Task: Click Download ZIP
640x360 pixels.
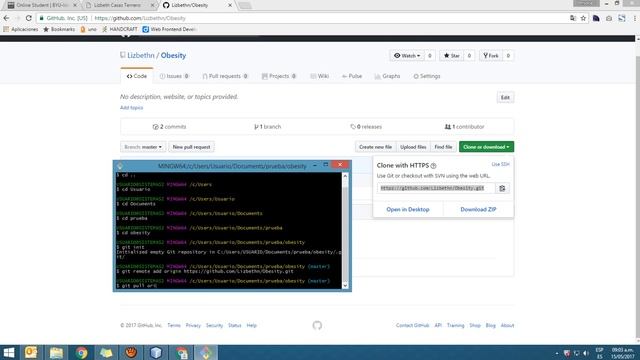Action: click(478, 209)
